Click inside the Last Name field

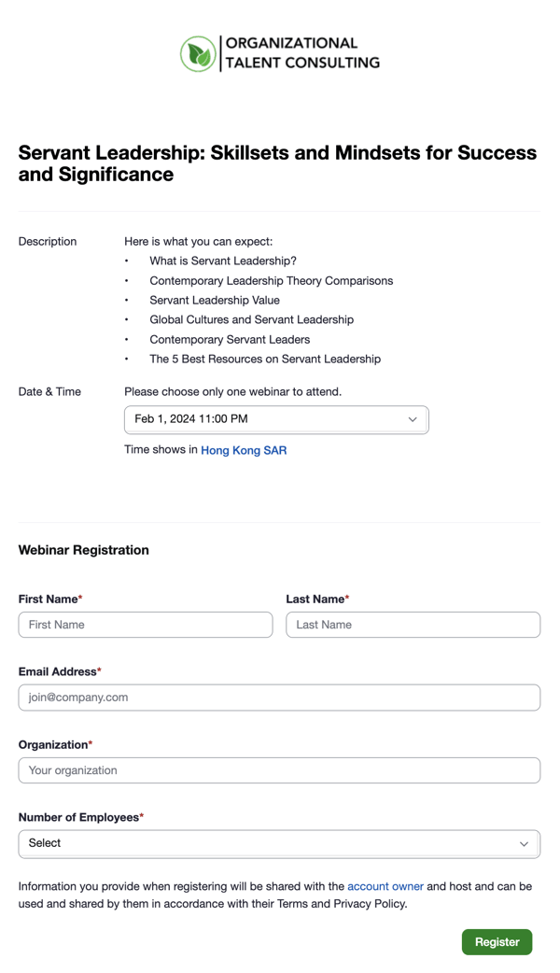(x=413, y=624)
